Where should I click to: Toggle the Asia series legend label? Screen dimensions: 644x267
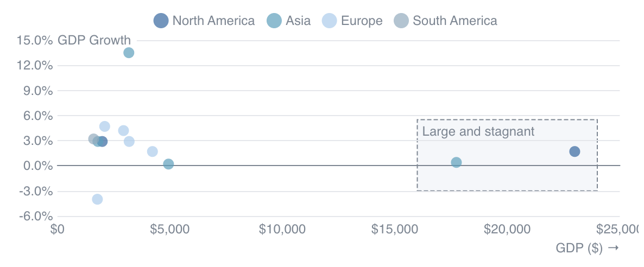click(297, 21)
